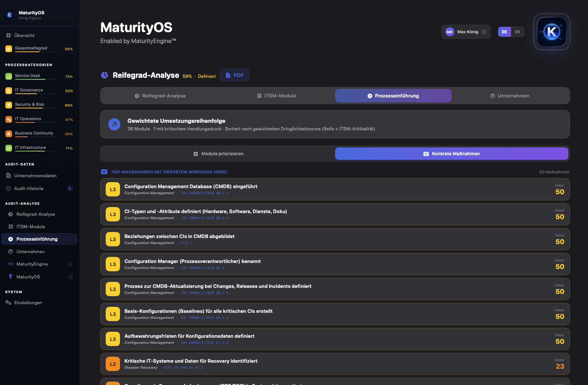Toggle view to Module priorisieren
This screenshot has width=588, height=385.
(219, 154)
